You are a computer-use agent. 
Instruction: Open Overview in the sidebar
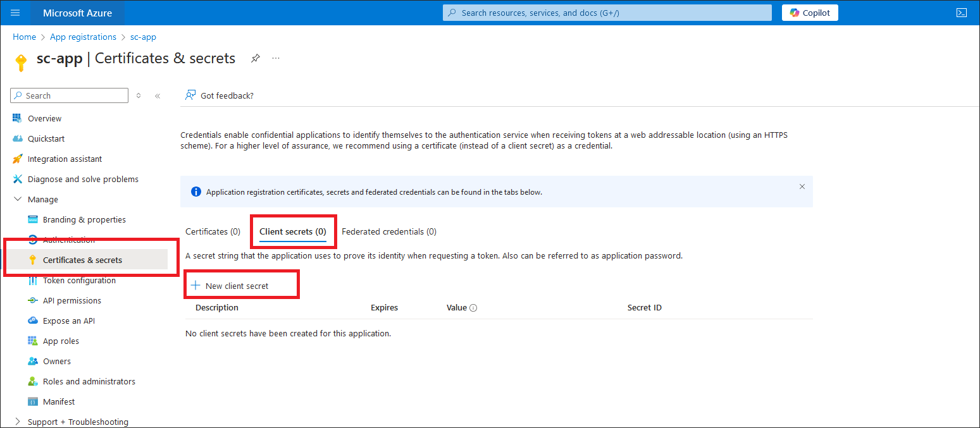(44, 118)
